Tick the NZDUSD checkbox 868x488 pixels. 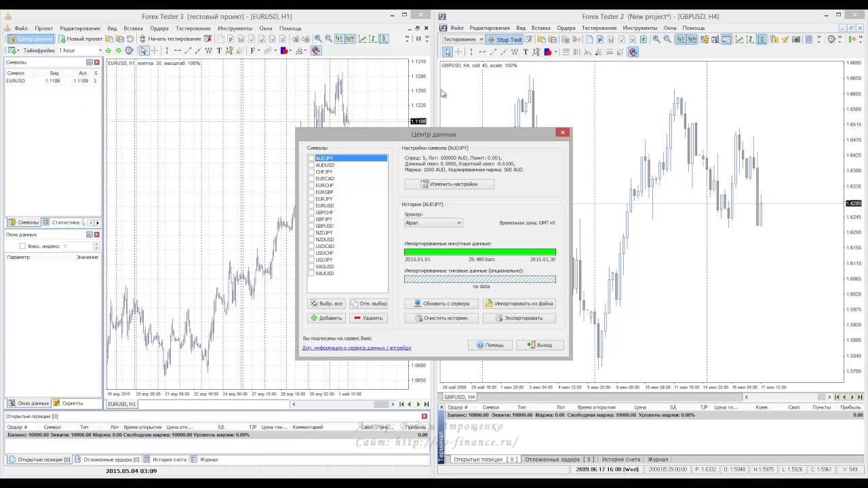pyautogui.click(x=311, y=239)
